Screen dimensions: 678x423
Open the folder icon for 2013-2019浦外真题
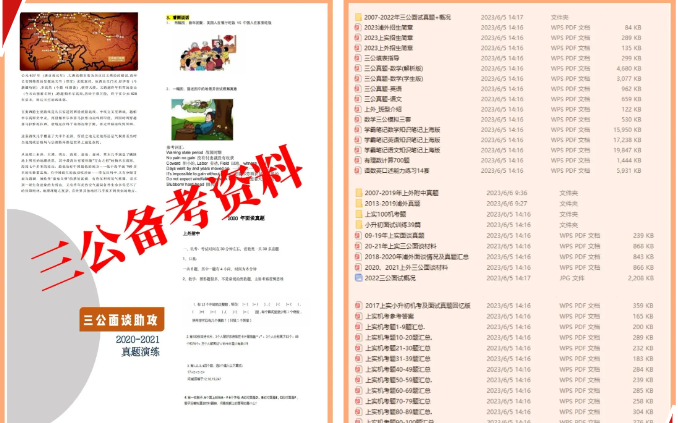pos(358,203)
